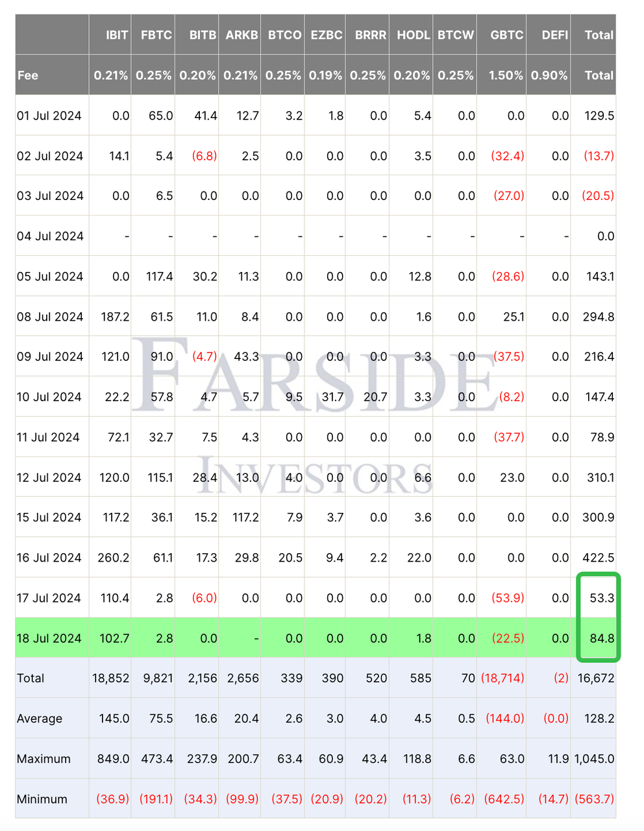This screenshot has width=644, height=831.
Task: Click the Average row label
Action: click(x=40, y=719)
